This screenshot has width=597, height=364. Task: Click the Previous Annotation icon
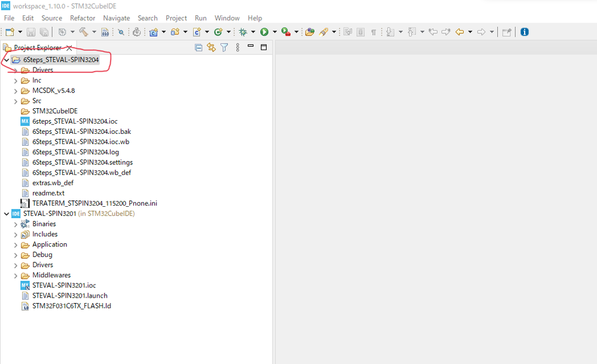(412, 32)
